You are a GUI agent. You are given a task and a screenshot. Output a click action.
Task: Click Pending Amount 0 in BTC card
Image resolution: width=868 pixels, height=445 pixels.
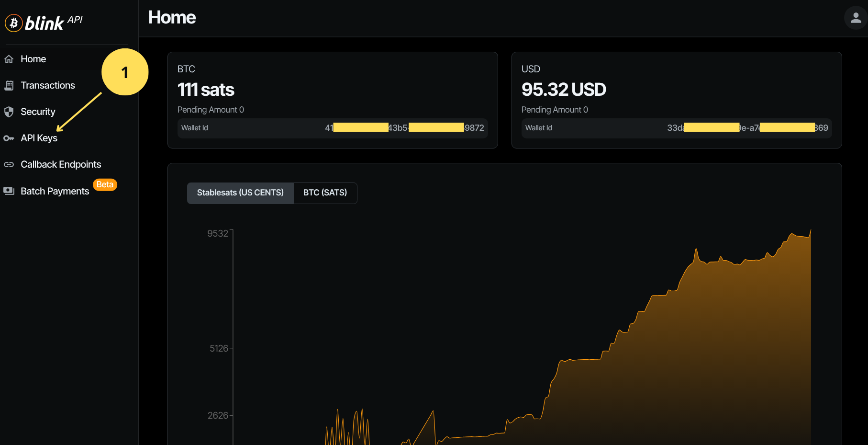coord(211,110)
